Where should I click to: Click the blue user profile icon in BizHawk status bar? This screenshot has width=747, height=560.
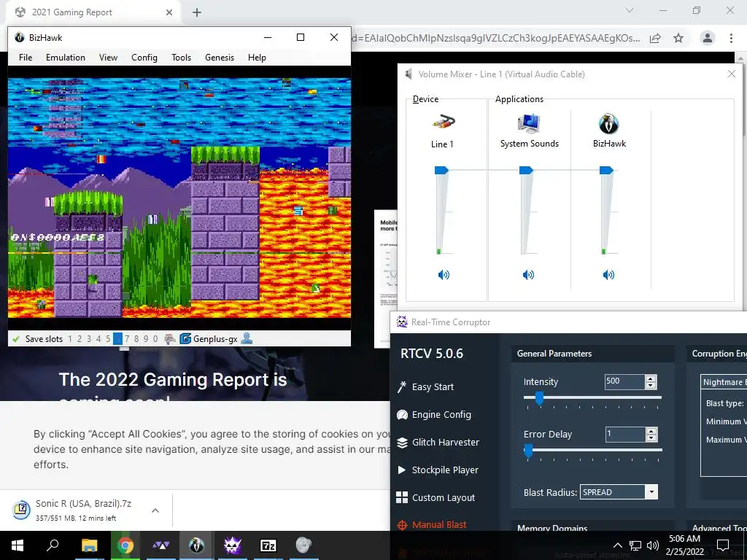tap(247, 338)
